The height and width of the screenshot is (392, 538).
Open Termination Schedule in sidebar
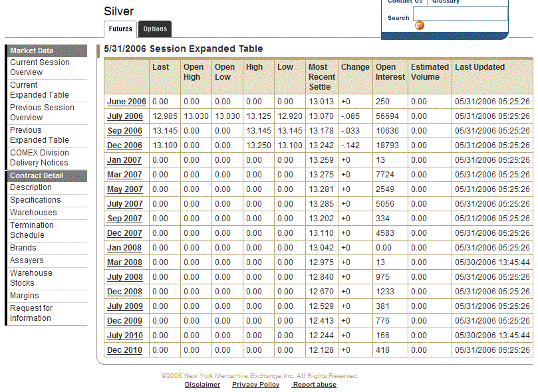click(x=32, y=230)
